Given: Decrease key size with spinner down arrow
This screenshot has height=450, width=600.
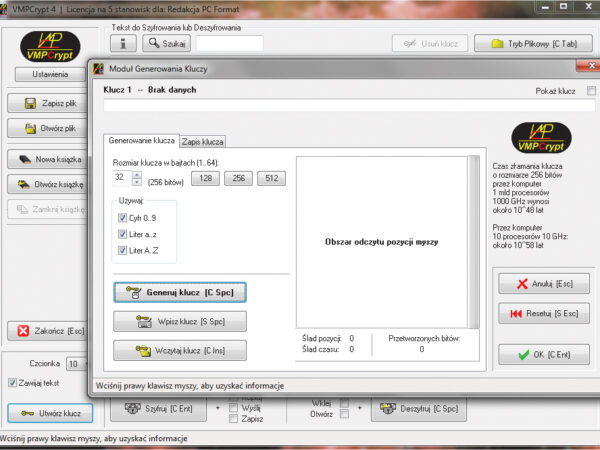Looking at the screenshot, I should coord(137,182).
